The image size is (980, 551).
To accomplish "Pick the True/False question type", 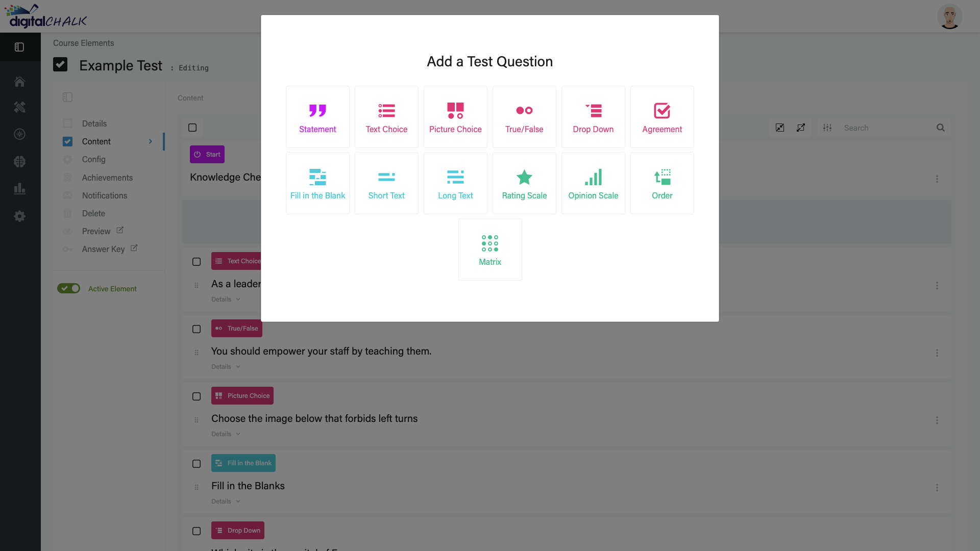I will 524,116.
